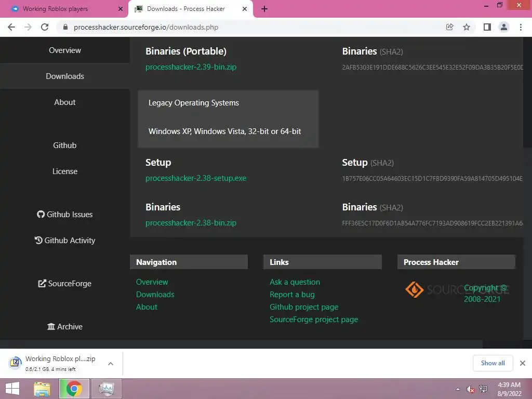This screenshot has width=532, height=399.
Task: Open File Explorer from the taskbar
Action: pyautogui.click(x=42, y=389)
